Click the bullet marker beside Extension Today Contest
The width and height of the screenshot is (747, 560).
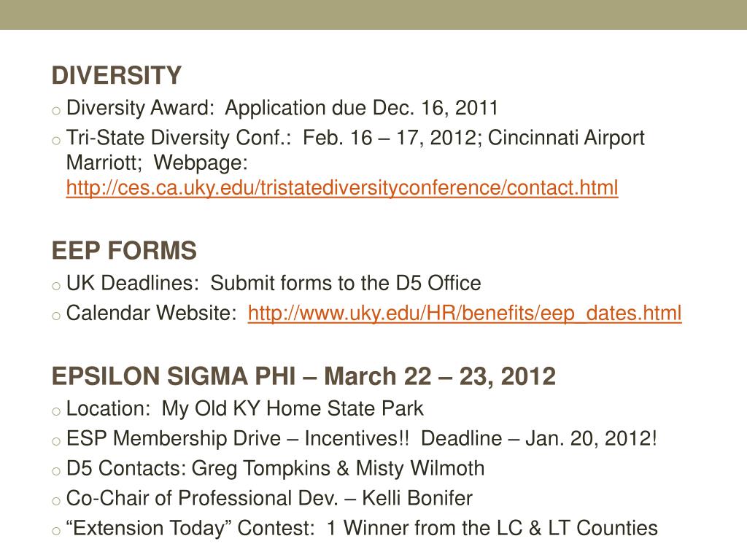click(56, 530)
